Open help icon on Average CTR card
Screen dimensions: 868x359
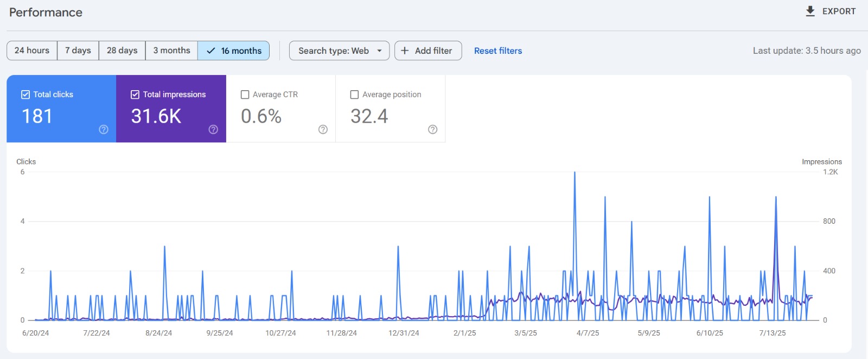(323, 129)
